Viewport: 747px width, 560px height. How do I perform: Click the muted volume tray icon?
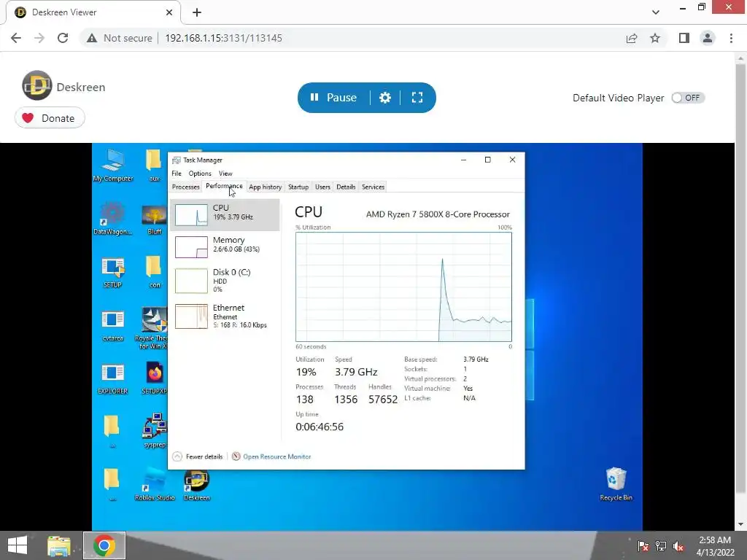[678, 546]
